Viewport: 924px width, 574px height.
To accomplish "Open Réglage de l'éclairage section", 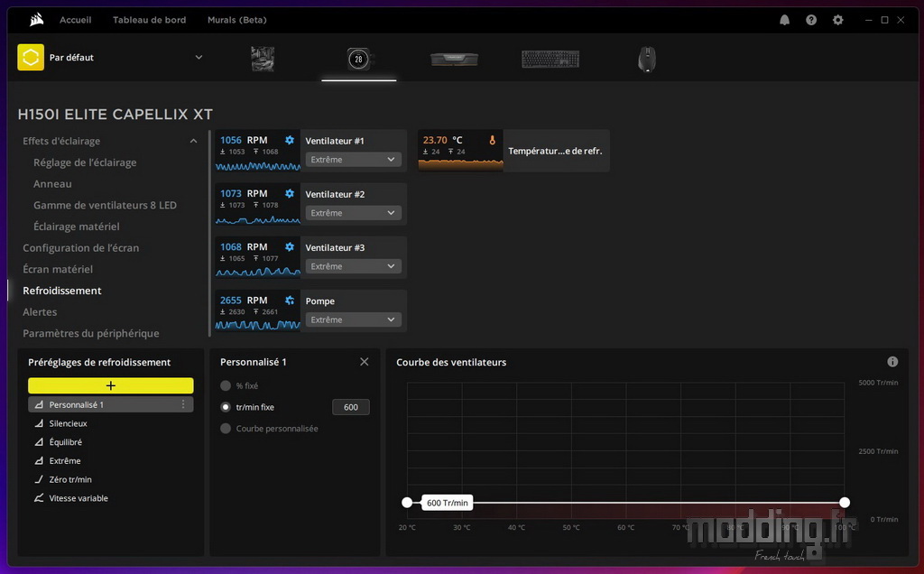I will [x=85, y=162].
